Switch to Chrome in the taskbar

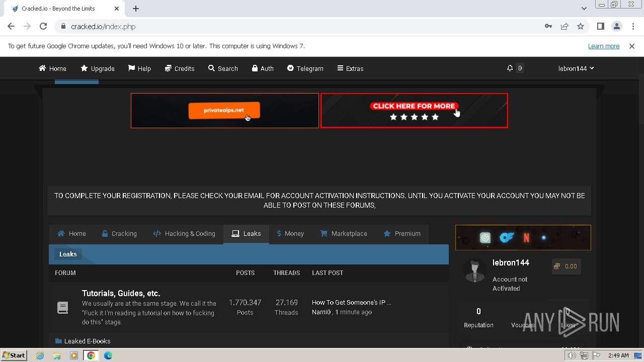[x=91, y=355]
